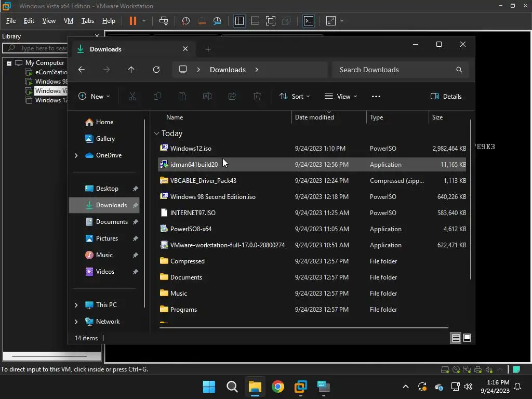Sort by the Size column header
532x399 pixels.
(x=448, y=117)
